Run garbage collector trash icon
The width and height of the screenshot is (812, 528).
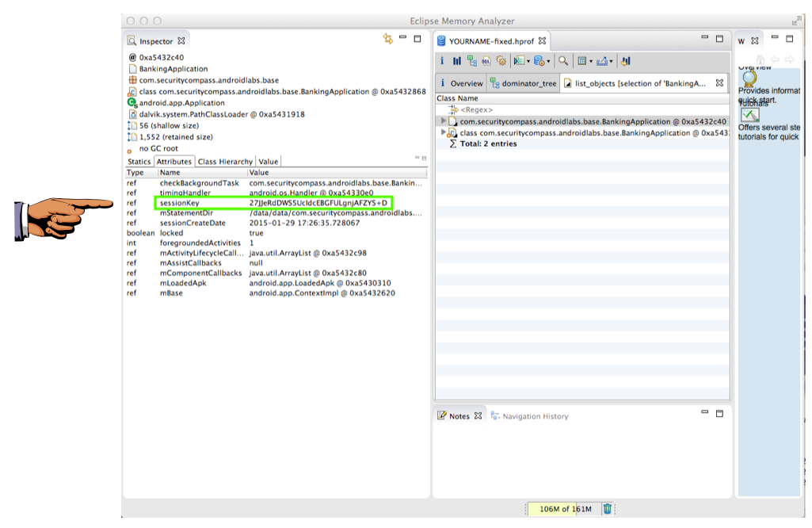point(607,509)
